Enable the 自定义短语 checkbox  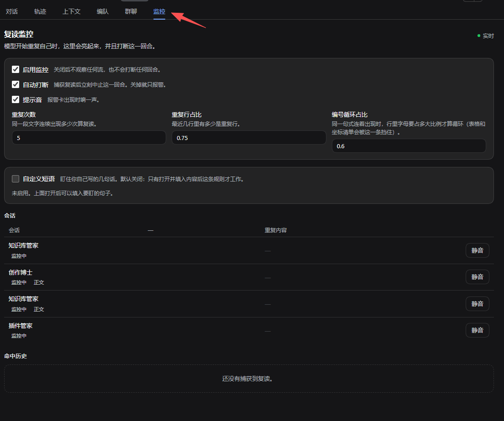click(16, 179)
